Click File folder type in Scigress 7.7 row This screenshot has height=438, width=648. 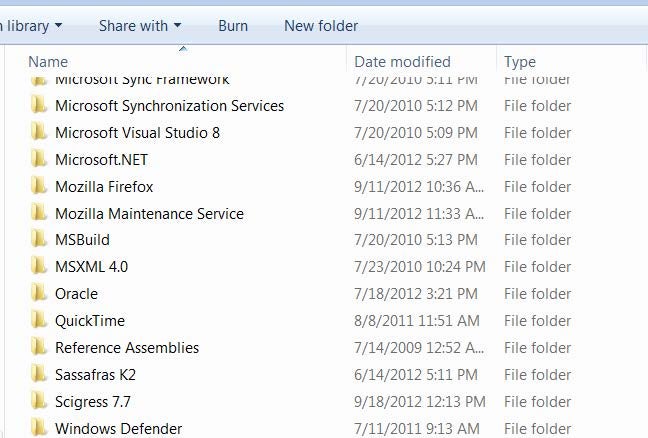tap(537, 402)
